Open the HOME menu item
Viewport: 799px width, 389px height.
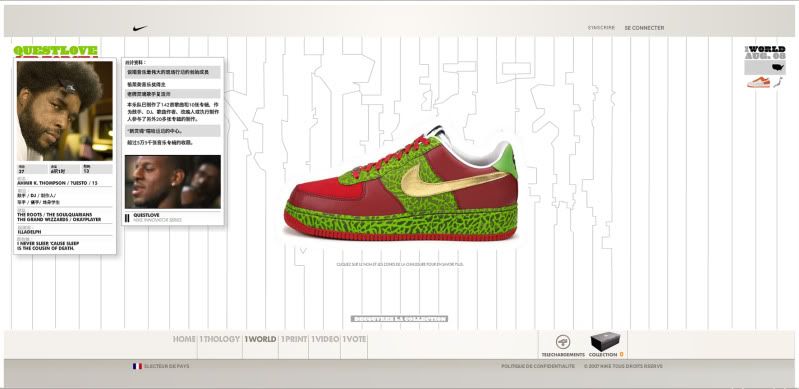tap(184, 339)
